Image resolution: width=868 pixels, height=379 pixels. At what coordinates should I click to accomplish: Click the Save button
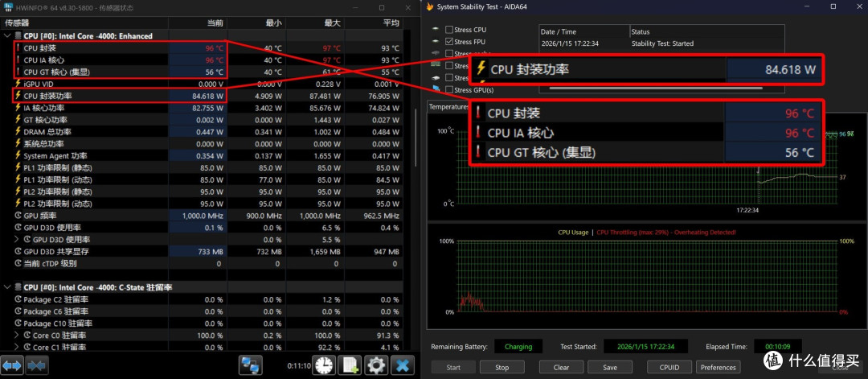[x=610, y=368]
